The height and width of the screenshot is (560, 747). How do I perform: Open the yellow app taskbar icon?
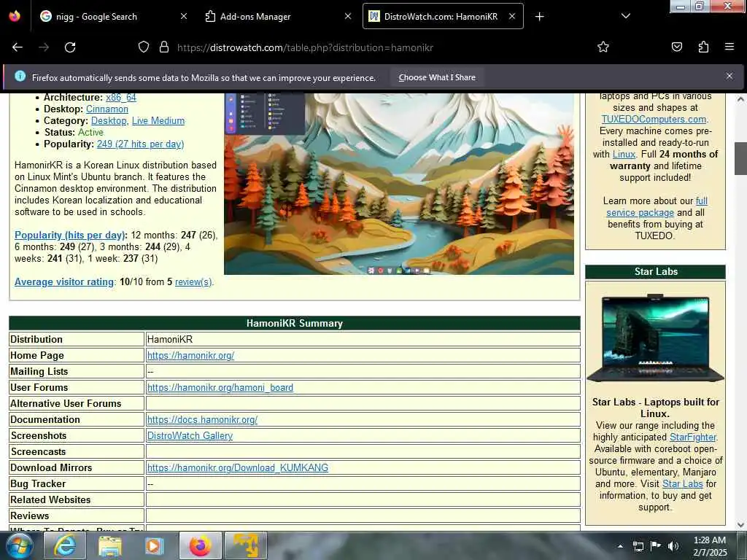pyautogui.click(x=245, y=545)
